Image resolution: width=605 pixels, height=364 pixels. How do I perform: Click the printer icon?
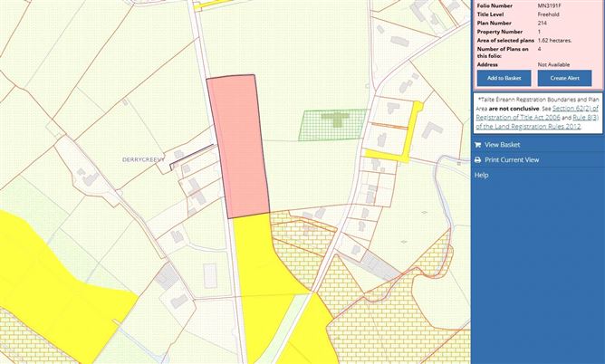[477, 159]
